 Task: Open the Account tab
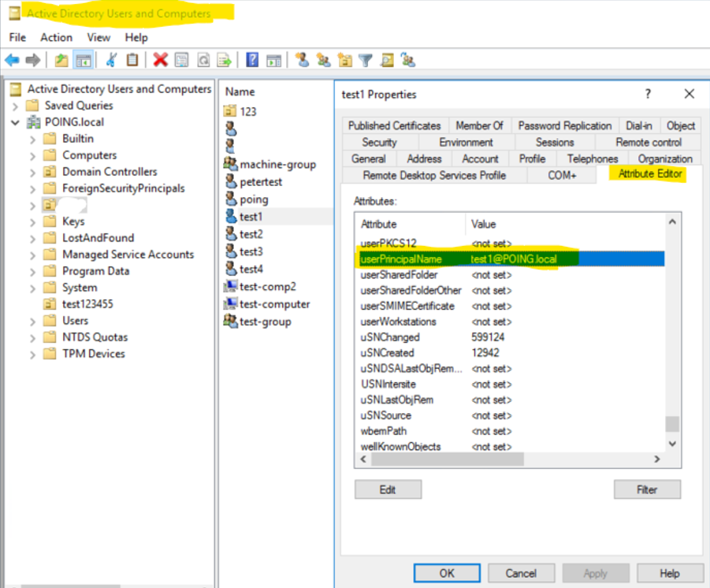click(480, 158)
